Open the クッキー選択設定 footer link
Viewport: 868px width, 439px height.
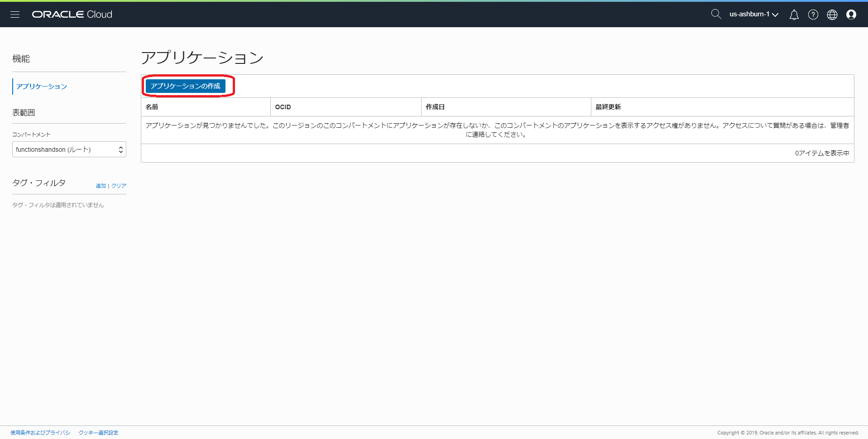(98, 433)
